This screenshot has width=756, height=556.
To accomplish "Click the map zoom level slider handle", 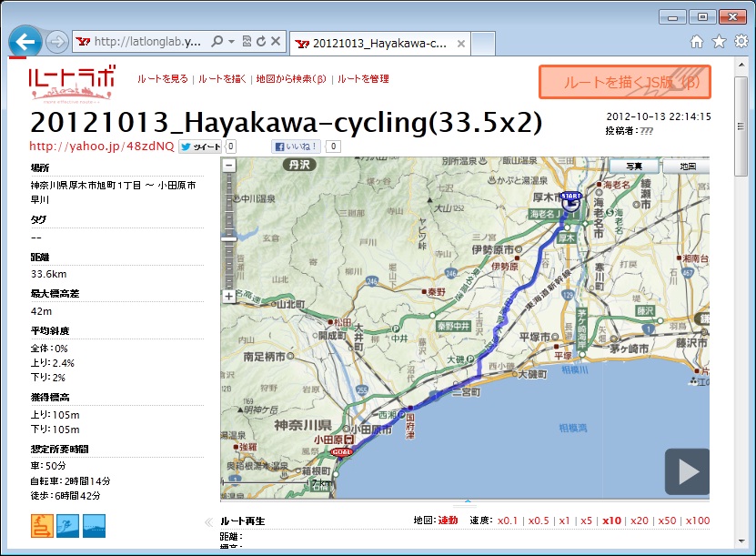I will [229, 238].
